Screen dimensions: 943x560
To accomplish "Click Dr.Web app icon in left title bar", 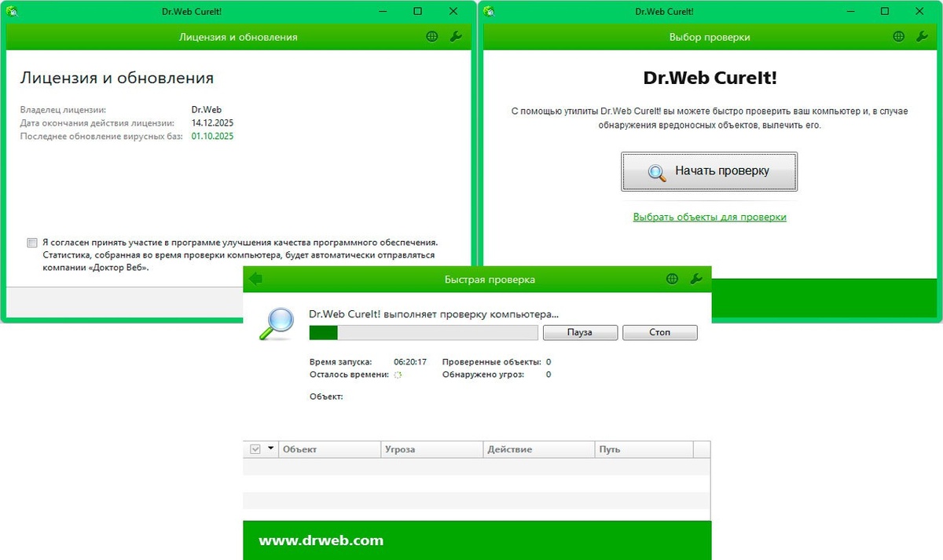I will 12,11.
